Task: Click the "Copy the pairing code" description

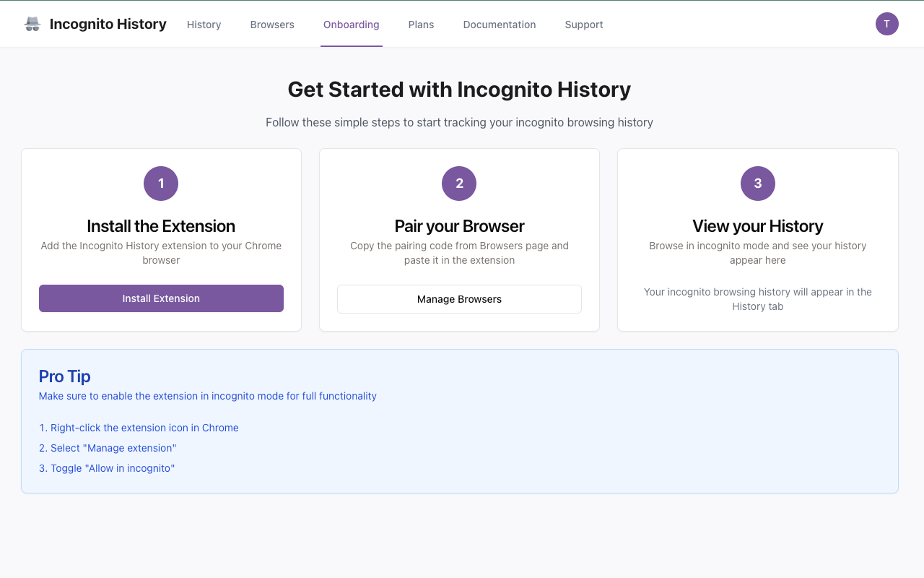Action: tap(459, 253)
